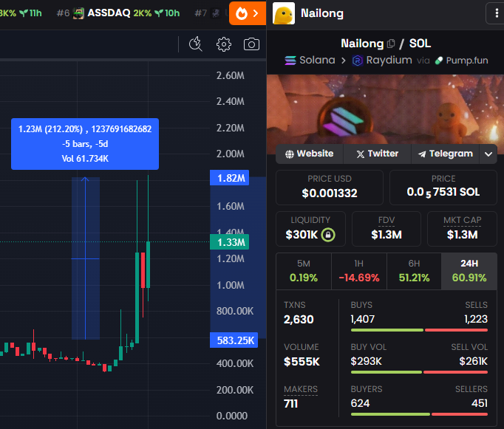Open the three-dot options menu
Viewport: 504px width, 429px height.
click(x=497, y=13)
